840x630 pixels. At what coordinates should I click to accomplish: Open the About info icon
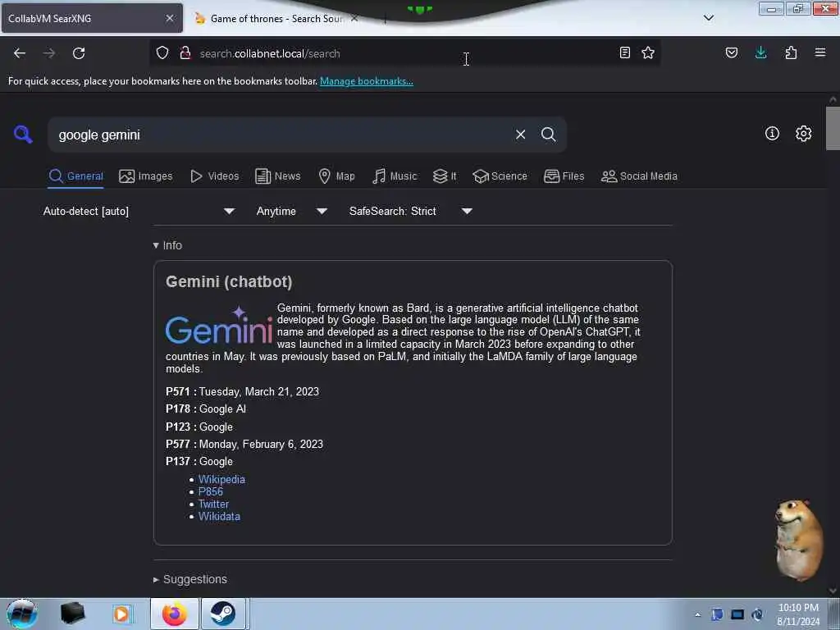(x=772, y=134)
